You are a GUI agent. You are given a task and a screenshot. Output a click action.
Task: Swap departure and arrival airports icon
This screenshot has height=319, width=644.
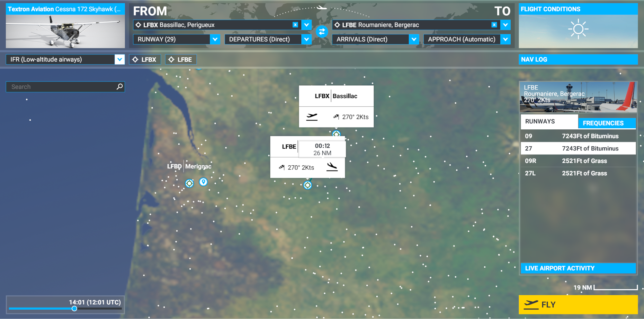pos(322,32)
